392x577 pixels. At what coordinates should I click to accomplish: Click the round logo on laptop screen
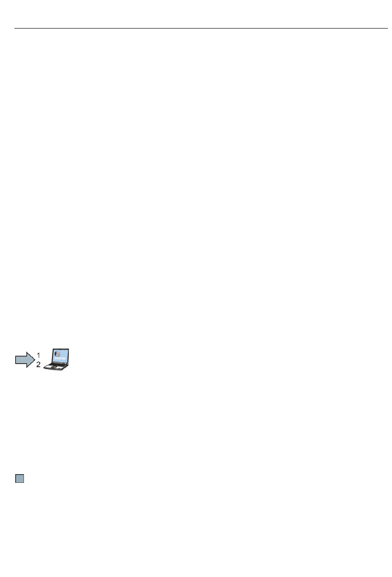click(x=57, y=354)
